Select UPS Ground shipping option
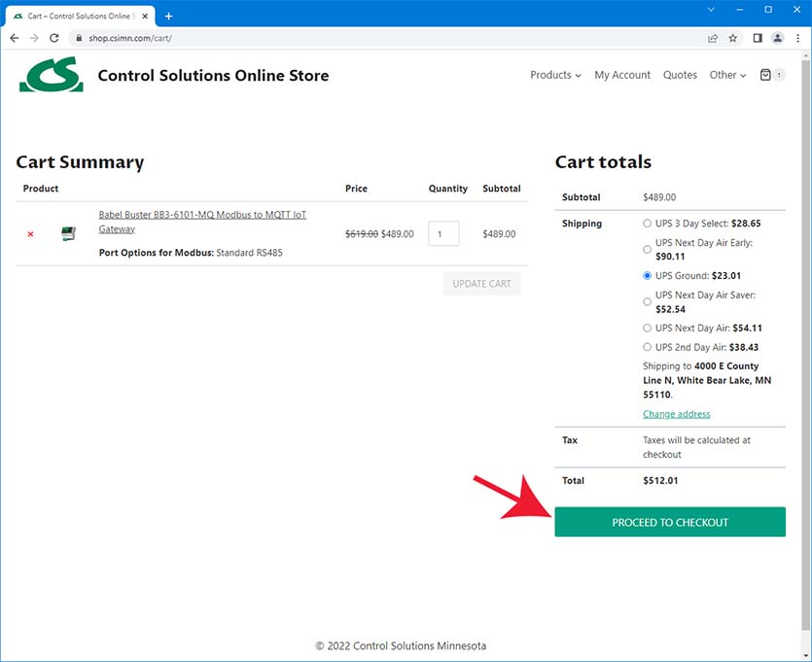This screenshot has height=662, width=812. [x=647, y=276]
